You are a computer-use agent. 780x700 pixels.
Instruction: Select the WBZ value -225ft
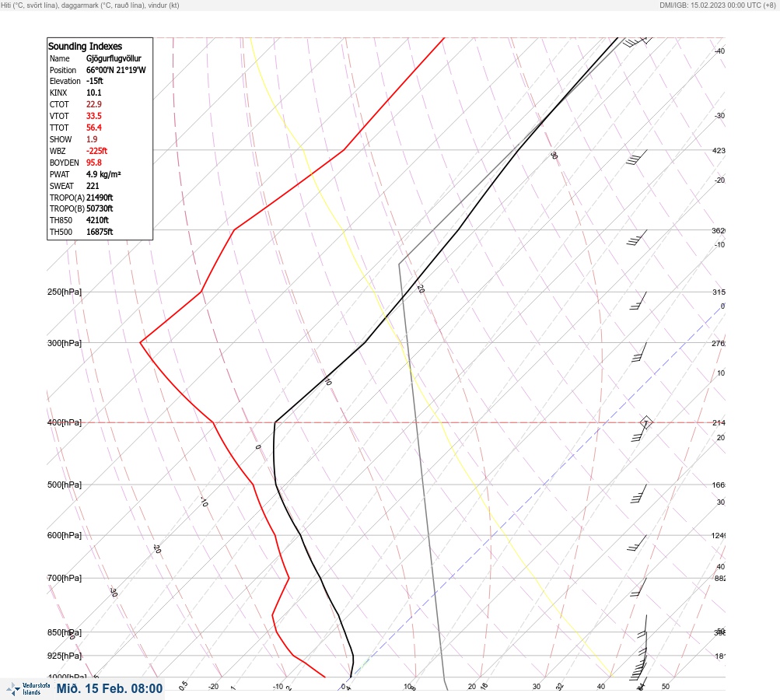pos(96,151)
